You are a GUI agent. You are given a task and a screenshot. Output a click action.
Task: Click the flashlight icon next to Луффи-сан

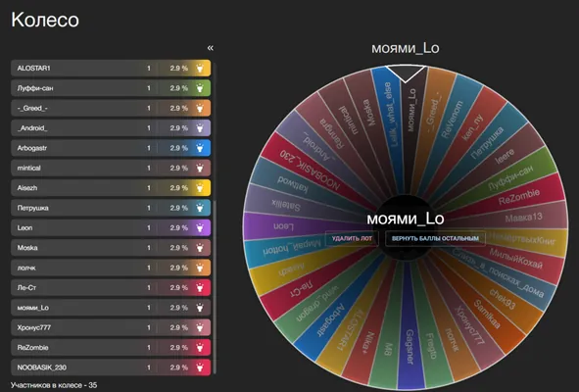tap(200, 88)
